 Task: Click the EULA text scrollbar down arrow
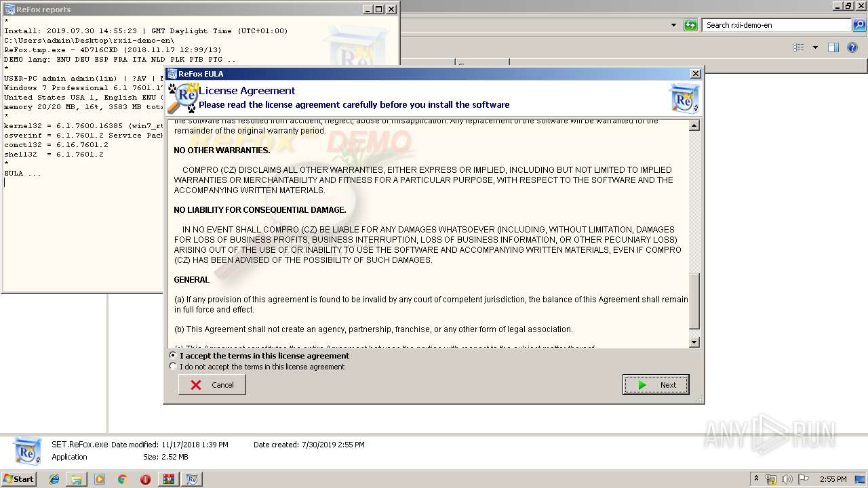[x=694, y=342]
